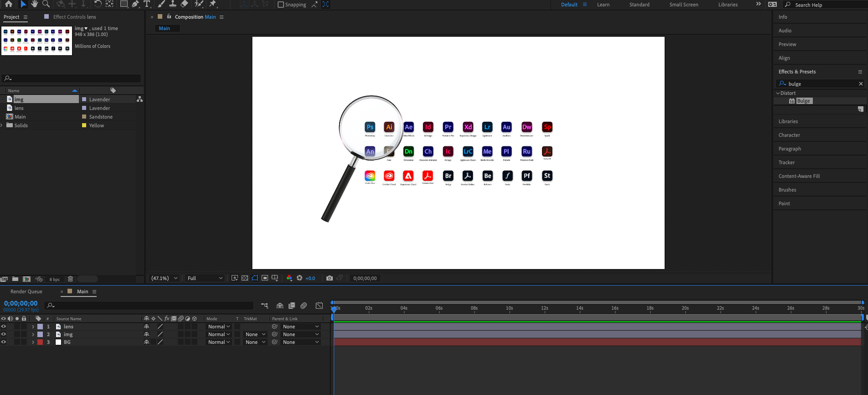Viewport: 868px width, 395px height.
Task: Open the lens layer Normal blend mode dropdown
Action: click(219, 327)
